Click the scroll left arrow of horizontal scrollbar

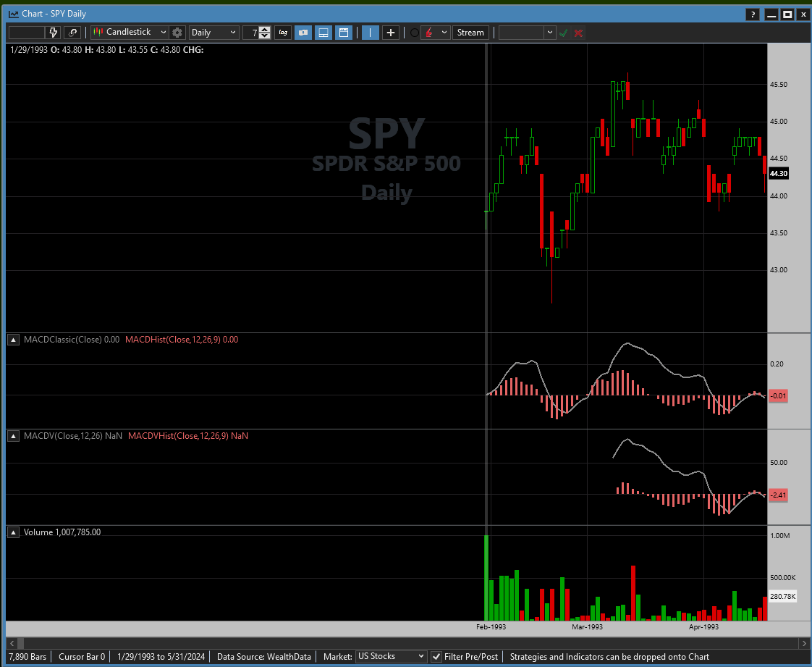coord(12,643)
